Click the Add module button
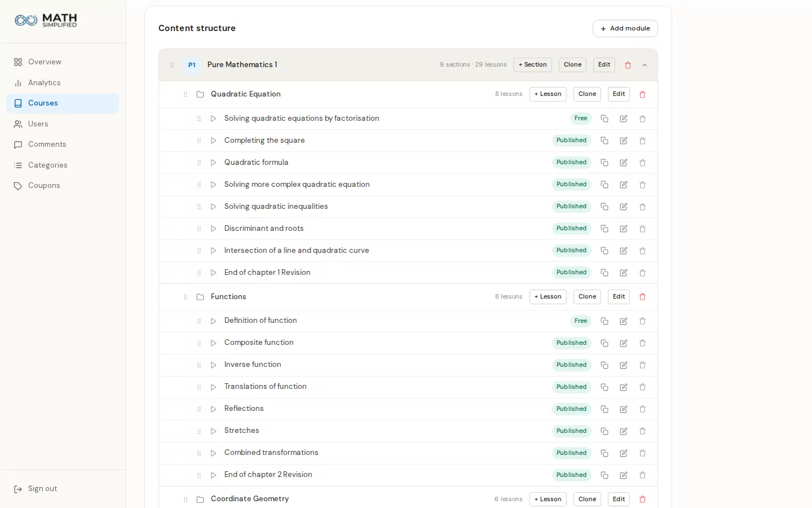The width and height of the screenshot is (812, 508). click(625, 29)
